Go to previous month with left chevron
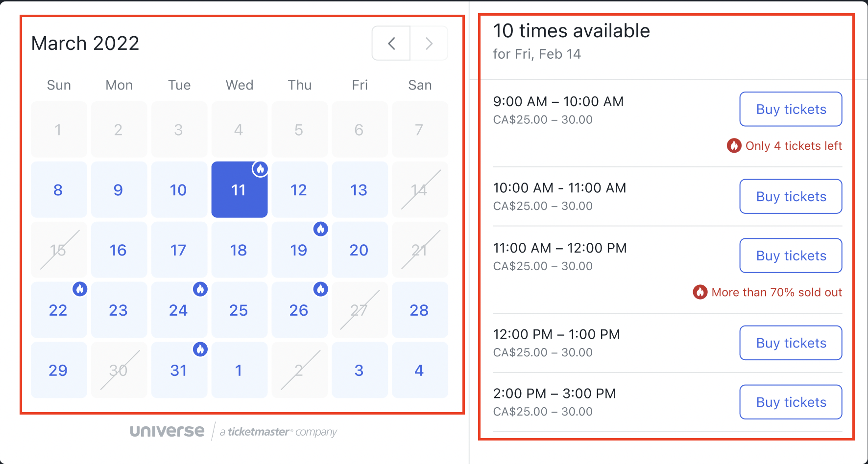The height and width of the screenshot is (464, 868). [x=391, y=44]
